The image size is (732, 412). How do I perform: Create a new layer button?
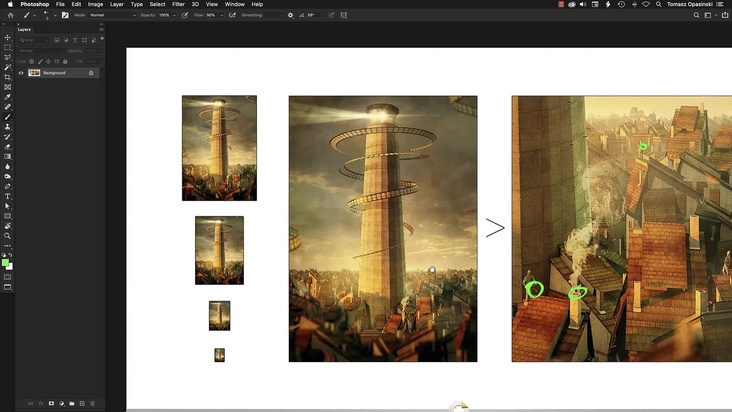tap(82, 403)
